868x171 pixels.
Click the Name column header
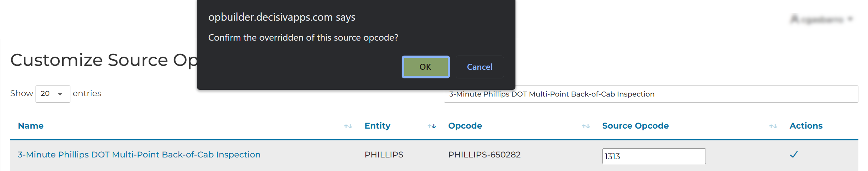pos(31,126)
